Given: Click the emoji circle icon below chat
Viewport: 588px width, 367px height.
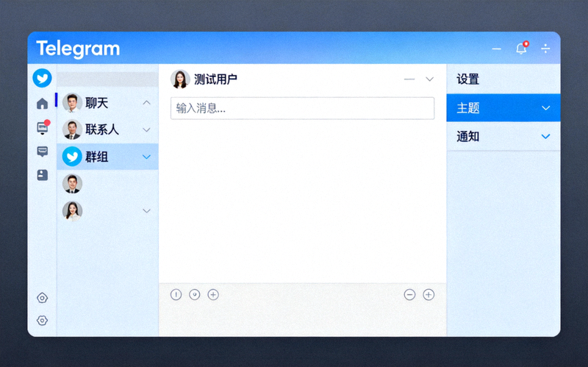Looking at the screenshot, I should pyautogui.click(x=195, y=295).
